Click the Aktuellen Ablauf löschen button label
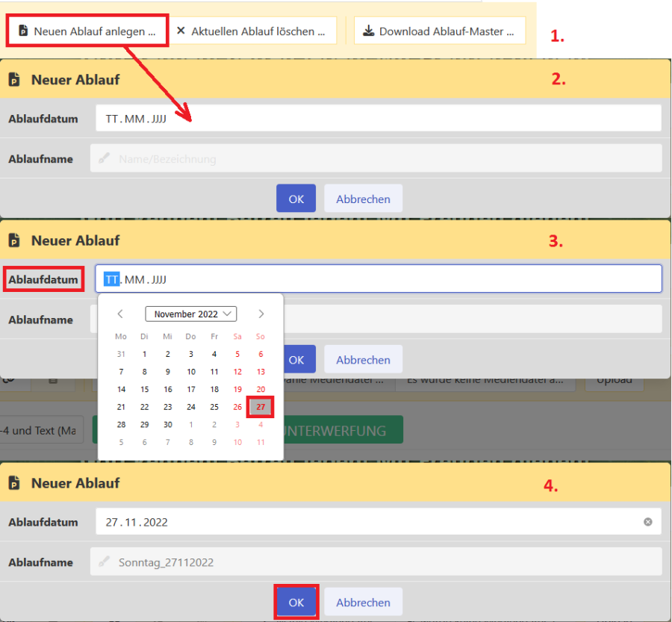672x622 pixels. coord(258,31)
